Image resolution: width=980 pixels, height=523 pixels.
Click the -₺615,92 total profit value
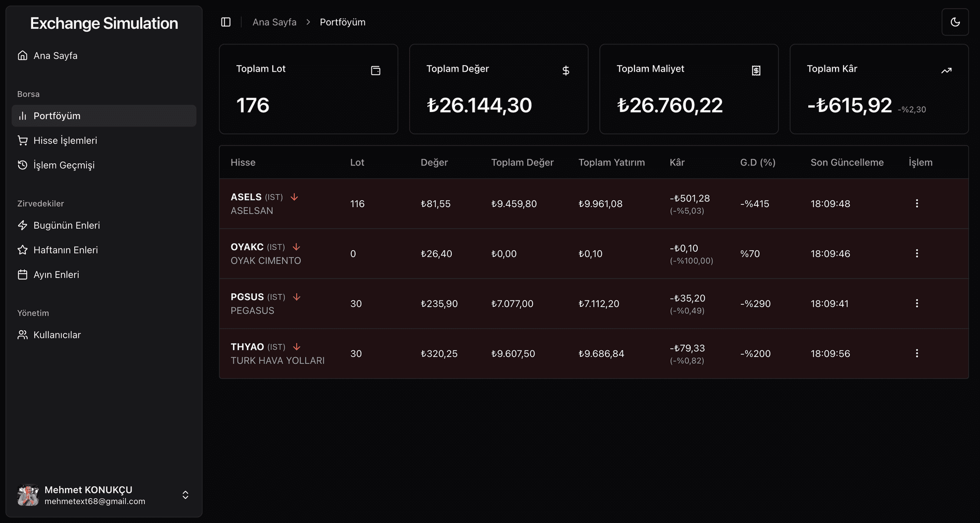coord(849,105)
